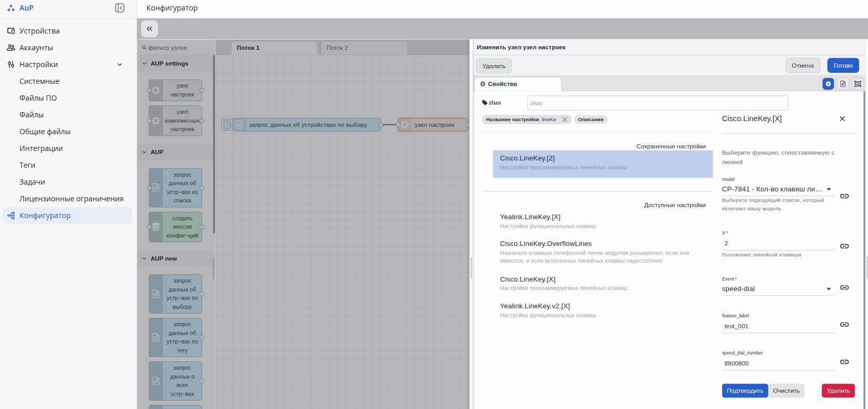This screenshot has height=409, width=868.
Task: Open Системные settings
Action: tap(39, 81)
